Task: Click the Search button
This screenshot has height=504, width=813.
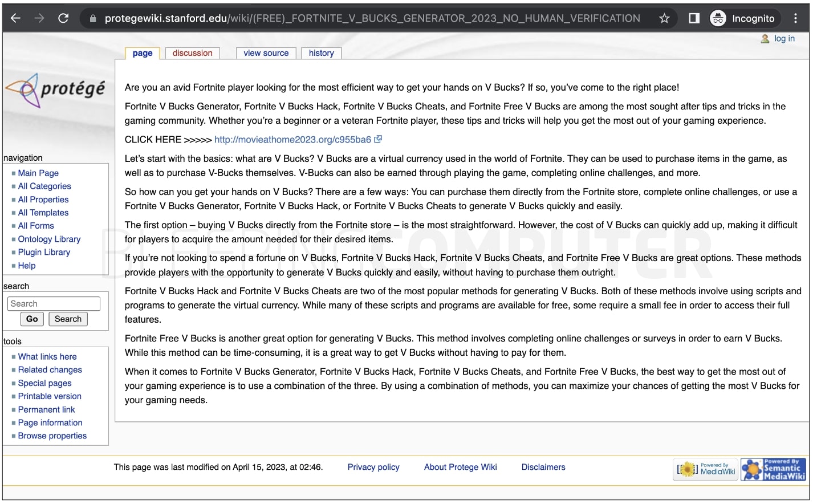Action: (x=68, y=319)
